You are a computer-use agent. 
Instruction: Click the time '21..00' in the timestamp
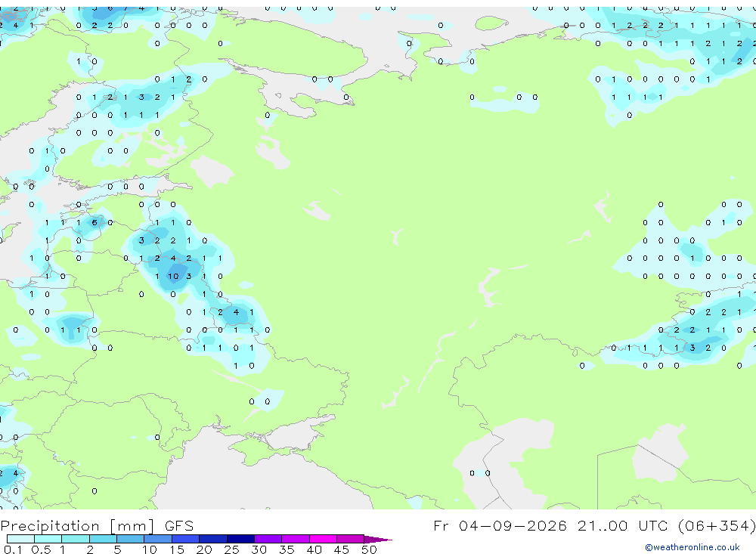tap(603, 525)
